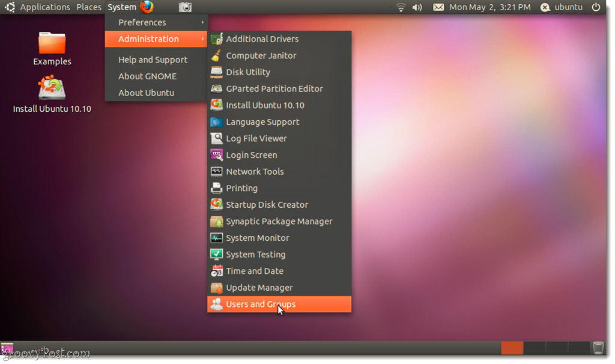Click the Update Manager icon

pos(216,288)
